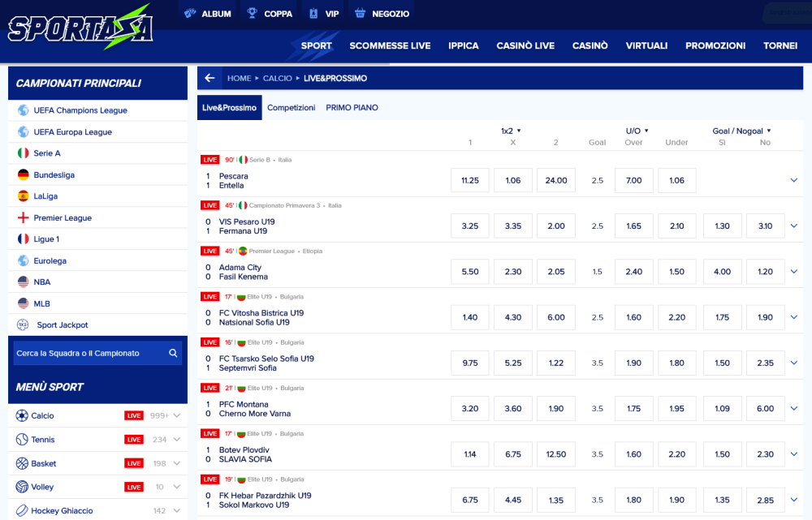Expand the Volley sport menu chevron
This screenshot has height=520, width=812.
pos(177,487)
